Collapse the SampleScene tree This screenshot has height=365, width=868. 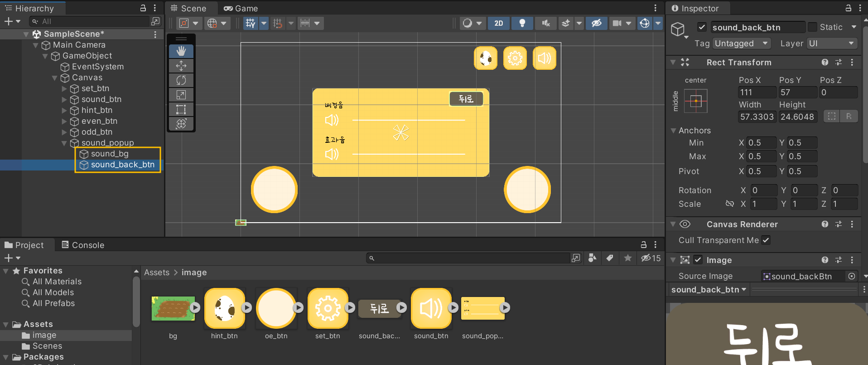[26, 34]
